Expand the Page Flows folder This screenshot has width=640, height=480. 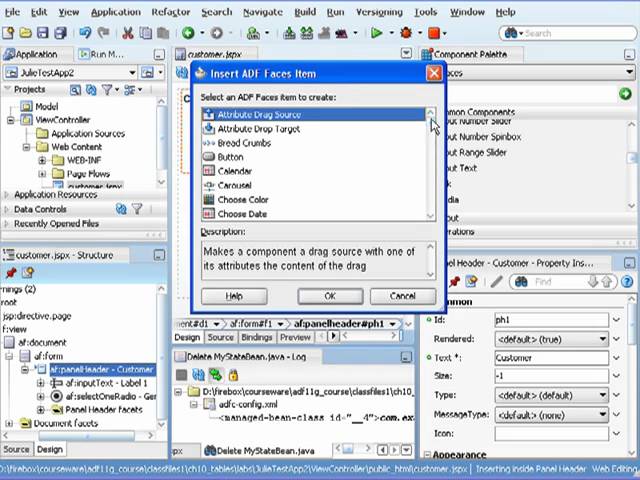point(42,174)
